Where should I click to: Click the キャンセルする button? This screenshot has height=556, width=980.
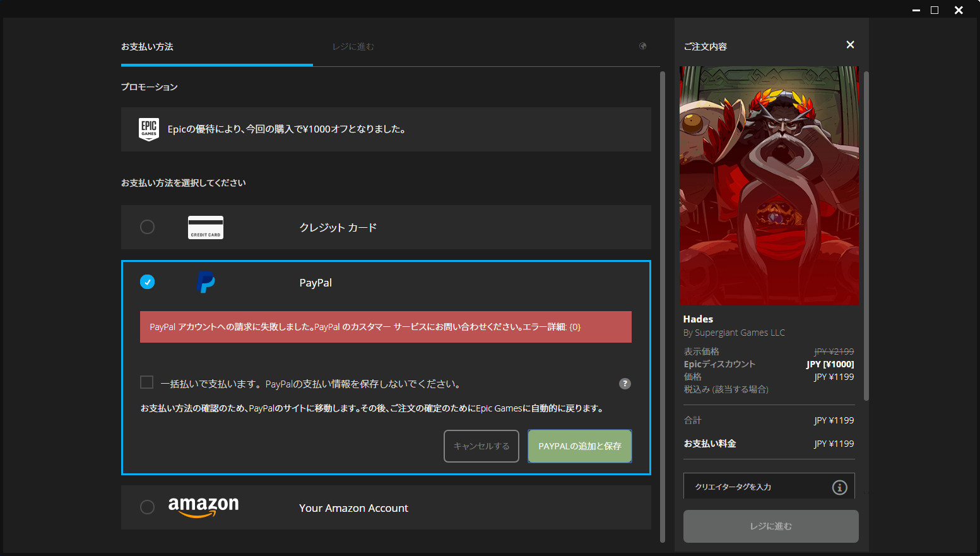pyautogui.click(x=481, y=446)
